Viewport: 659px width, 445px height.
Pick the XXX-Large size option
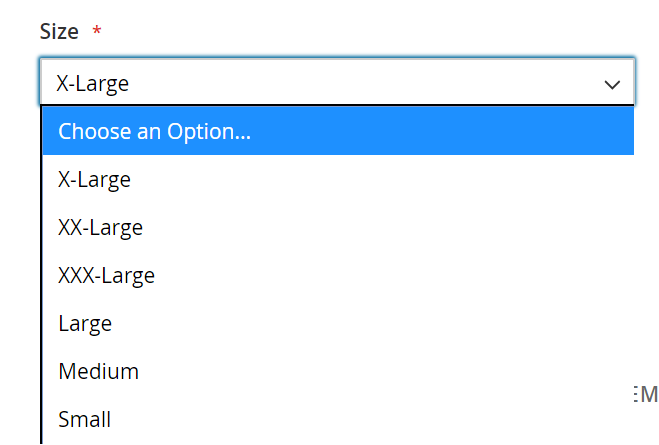(x=107, y=275)
